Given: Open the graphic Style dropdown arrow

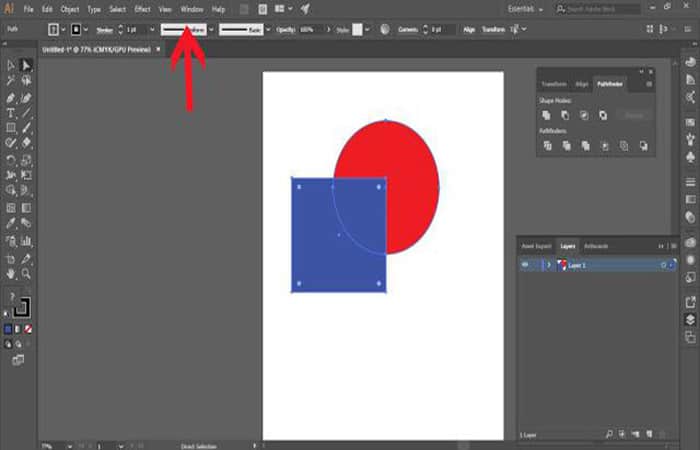Looking at the screenshot, I should point(367,29).
